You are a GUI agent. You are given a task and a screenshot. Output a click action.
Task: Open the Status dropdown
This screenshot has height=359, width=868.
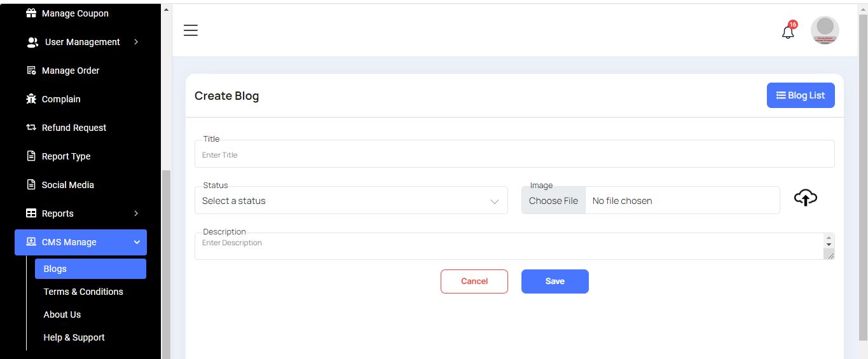(351, 201)
